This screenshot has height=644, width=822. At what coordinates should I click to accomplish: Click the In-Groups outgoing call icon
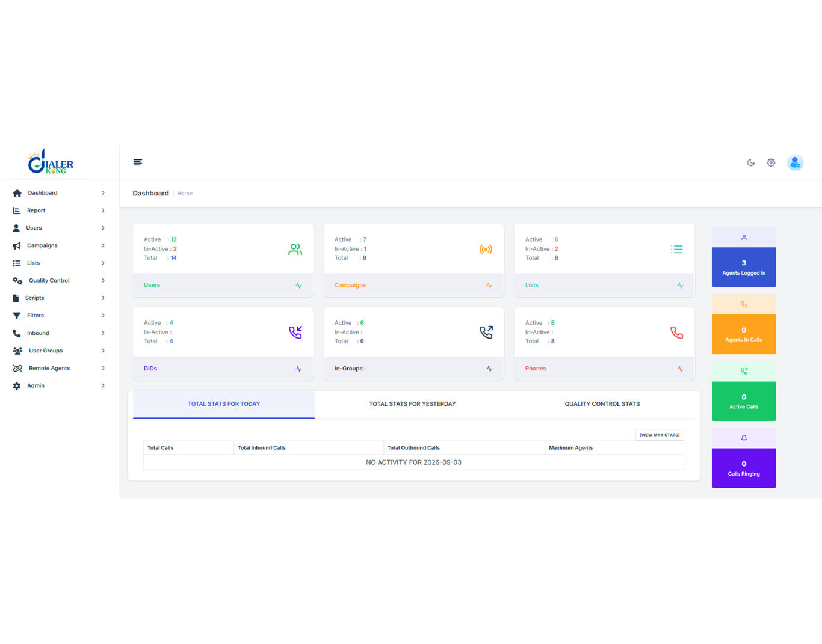(486, 333)
